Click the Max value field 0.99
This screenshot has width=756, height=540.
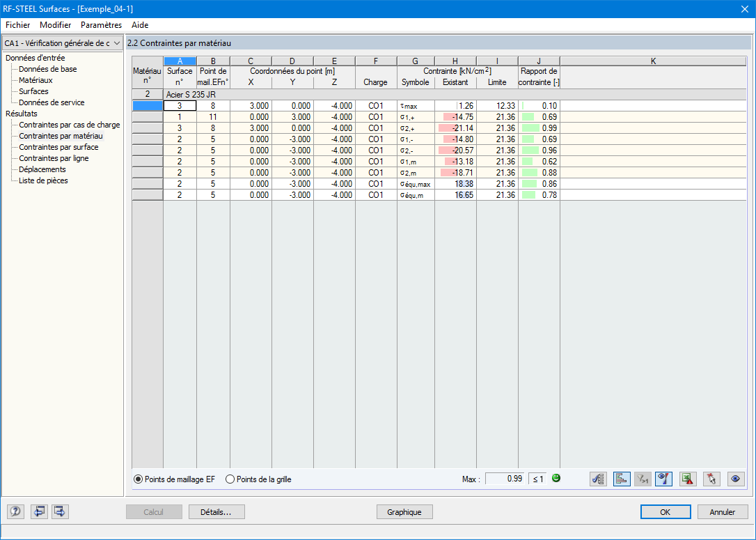point(505,479)
